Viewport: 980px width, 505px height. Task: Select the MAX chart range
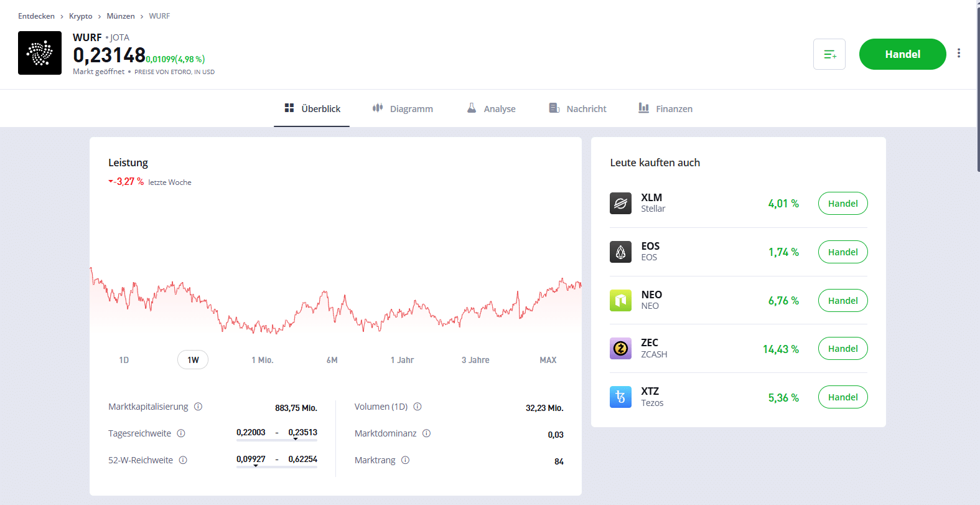[548, 360]
